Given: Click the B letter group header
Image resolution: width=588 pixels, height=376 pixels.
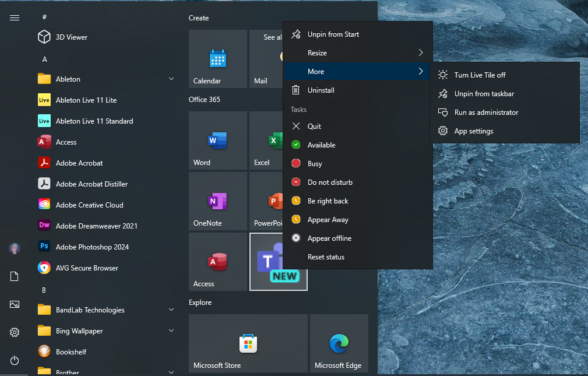Looking at the screenshot, I should 44,290.
